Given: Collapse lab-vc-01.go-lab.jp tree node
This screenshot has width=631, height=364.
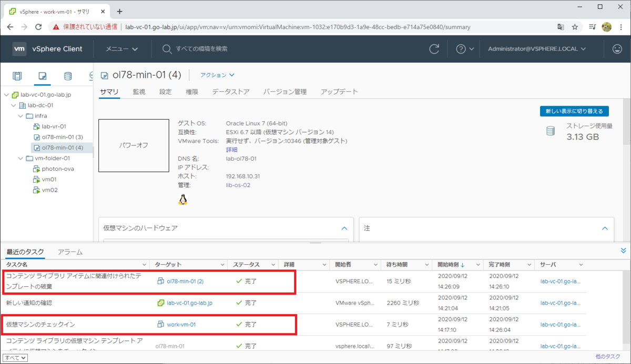Looking at the screenshot, I should coord(6,95).
